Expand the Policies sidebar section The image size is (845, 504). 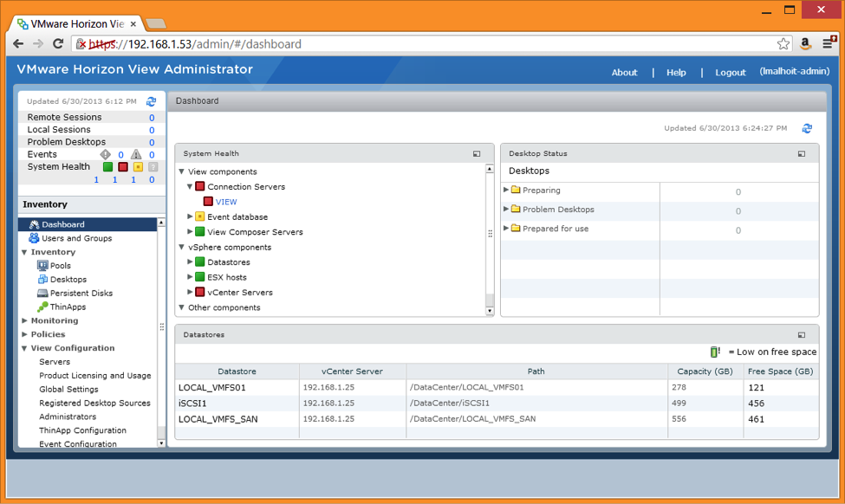click(x=25, y=334)
